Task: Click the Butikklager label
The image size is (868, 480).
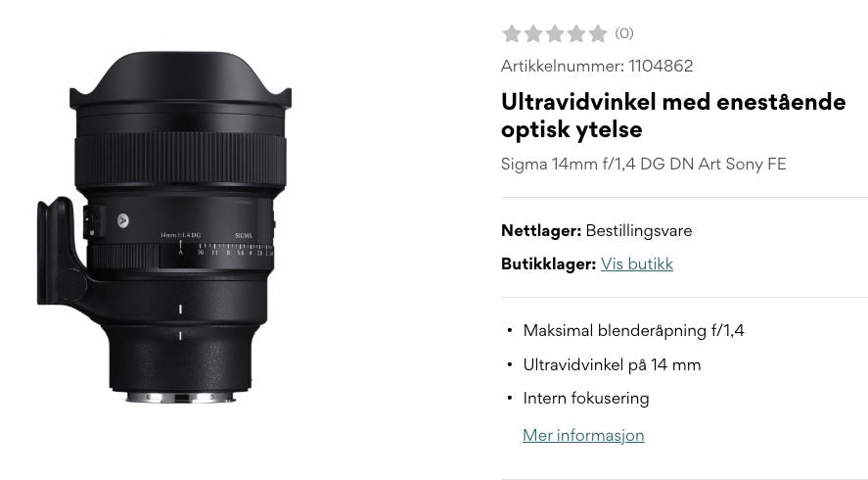Action: click(548, 264)
